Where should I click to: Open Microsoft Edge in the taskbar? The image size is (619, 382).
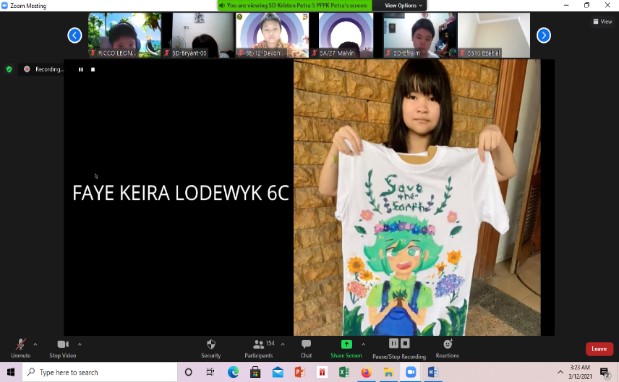pos(233,372)
